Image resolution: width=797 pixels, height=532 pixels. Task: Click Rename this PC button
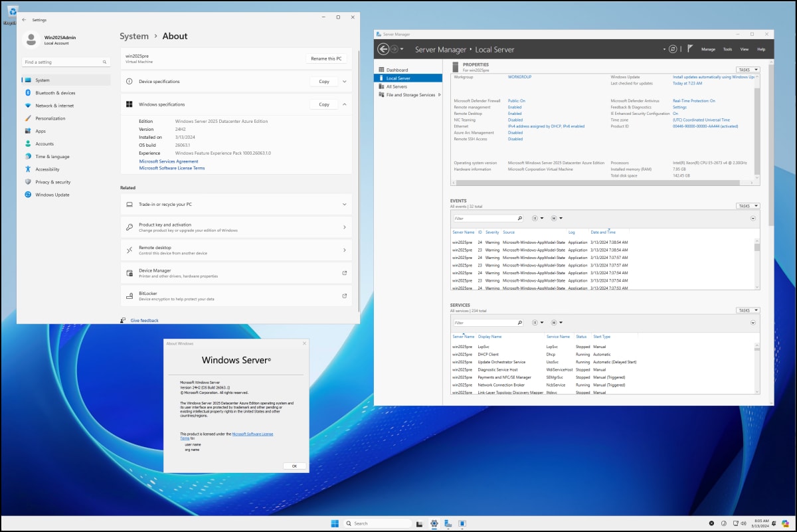point(326,58)
